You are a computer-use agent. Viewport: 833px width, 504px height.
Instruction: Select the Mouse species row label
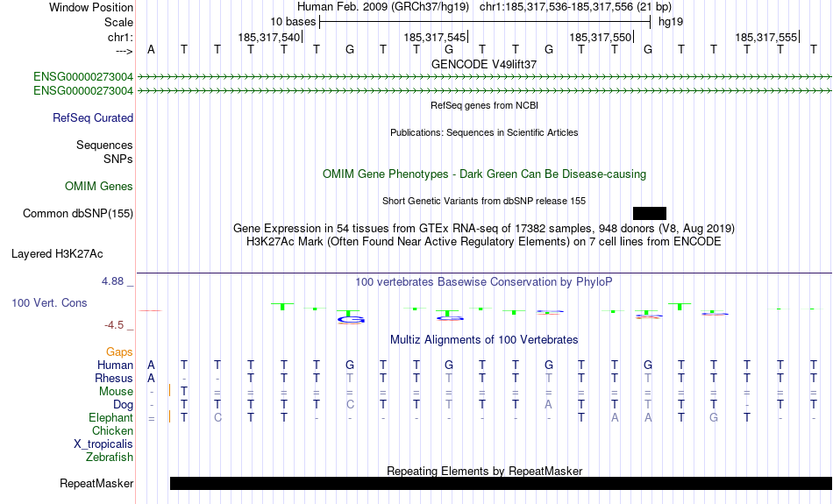point(117,392)
